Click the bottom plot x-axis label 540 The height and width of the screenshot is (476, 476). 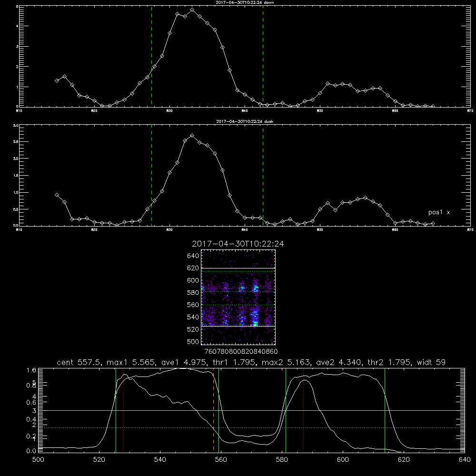coord(160,460)
